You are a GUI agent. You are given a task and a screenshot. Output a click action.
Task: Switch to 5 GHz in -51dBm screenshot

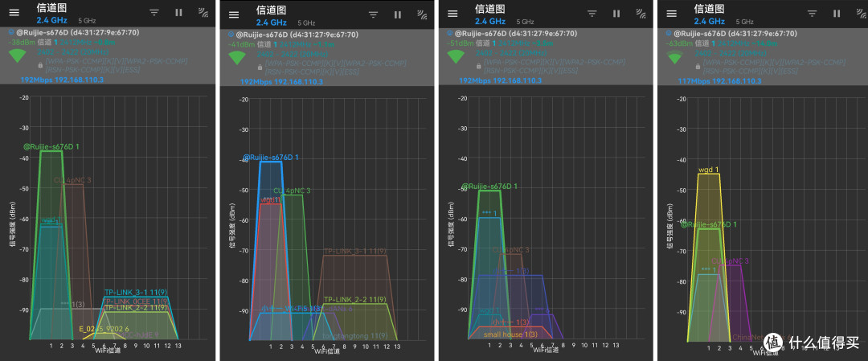[525, 21]
